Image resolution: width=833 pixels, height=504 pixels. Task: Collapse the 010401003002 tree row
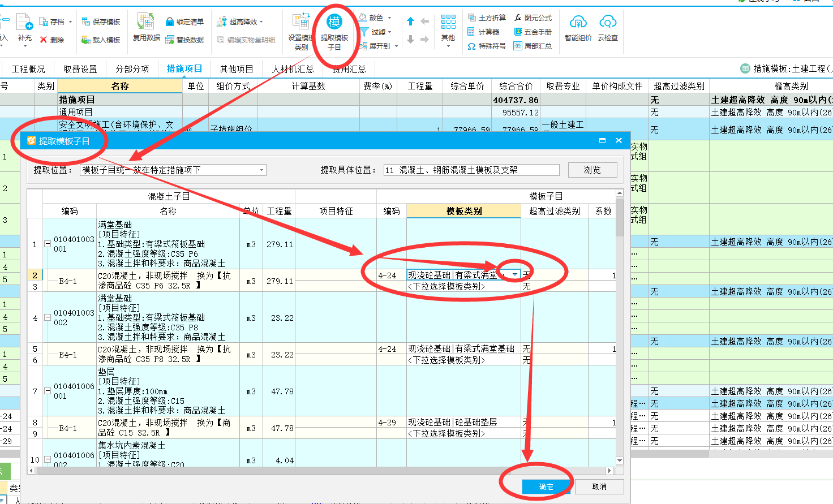click(48, 318)
